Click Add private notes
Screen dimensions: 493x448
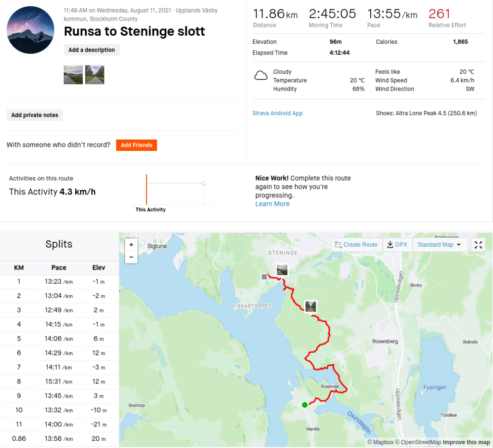point(35,115)
